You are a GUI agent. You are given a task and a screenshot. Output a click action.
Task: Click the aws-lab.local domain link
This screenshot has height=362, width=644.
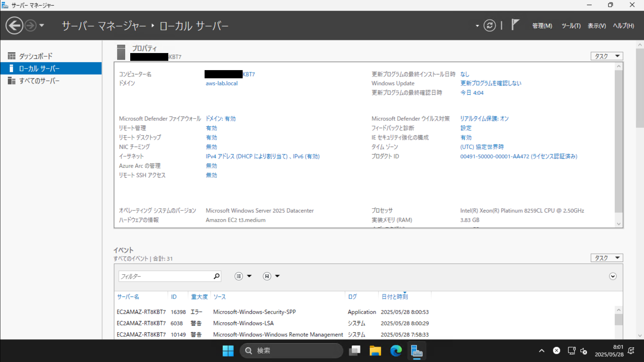[222, 83]
